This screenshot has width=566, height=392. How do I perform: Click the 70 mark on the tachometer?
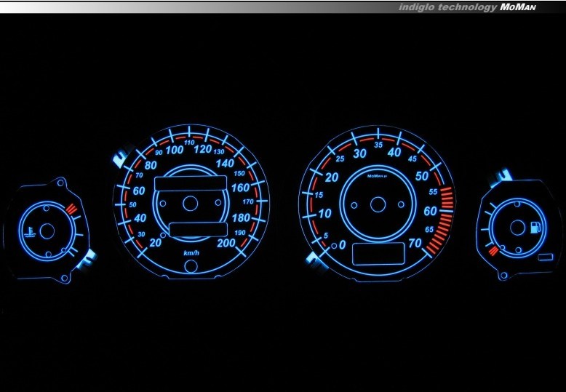[x=416, y=243]
